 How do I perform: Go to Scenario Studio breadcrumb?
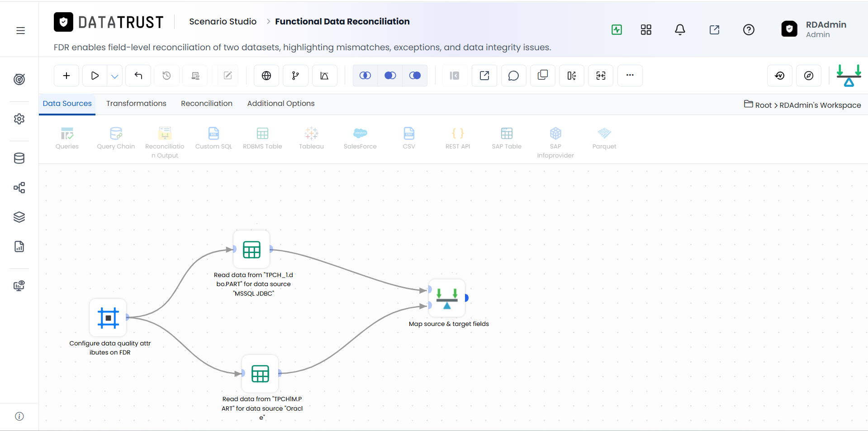[x=223, y=21]
